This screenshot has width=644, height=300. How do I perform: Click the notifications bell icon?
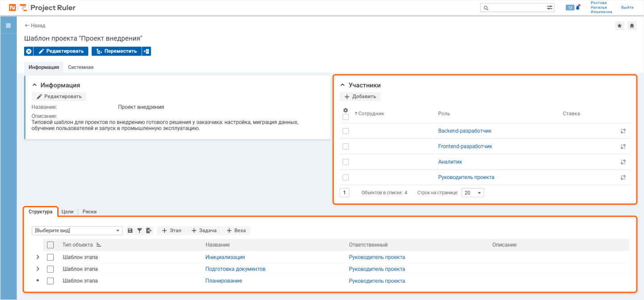[578, 8]
